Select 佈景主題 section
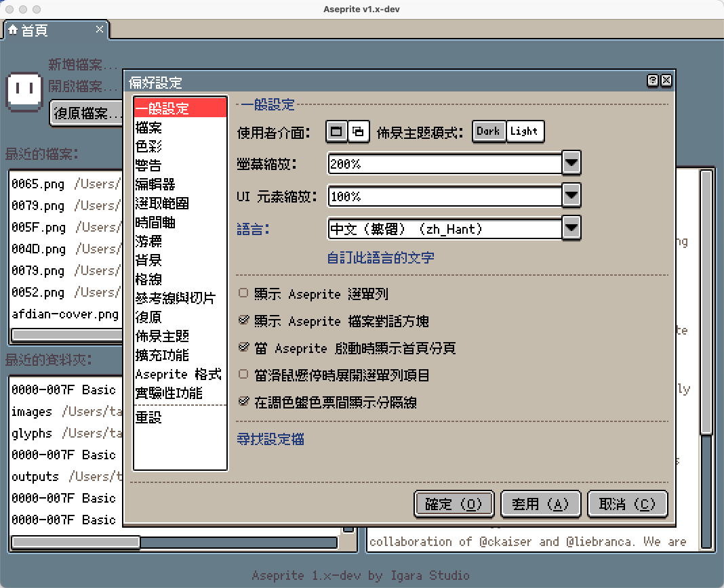 click(180, 336)
